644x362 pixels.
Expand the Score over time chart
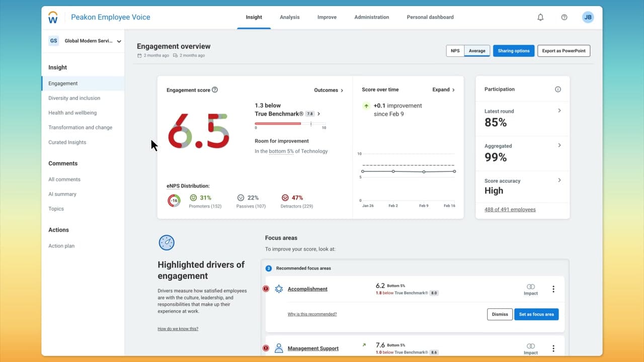[x=443, y=90]
